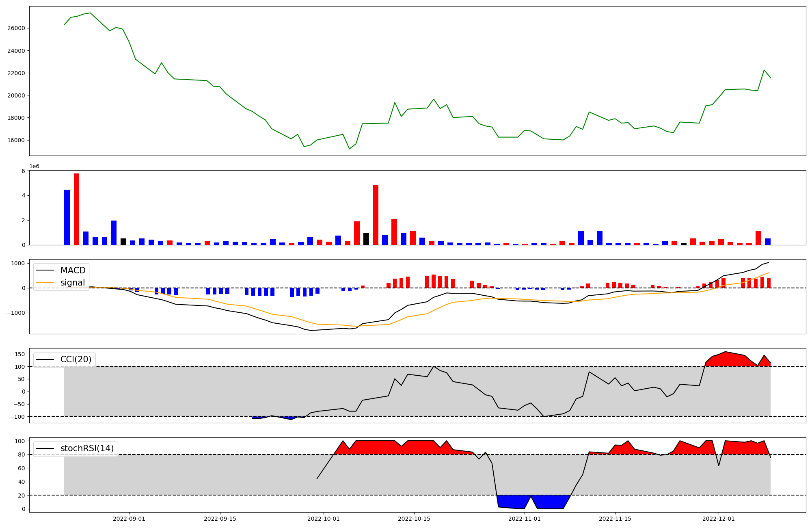Click the 2022-11-15 date label

[615, 519]
